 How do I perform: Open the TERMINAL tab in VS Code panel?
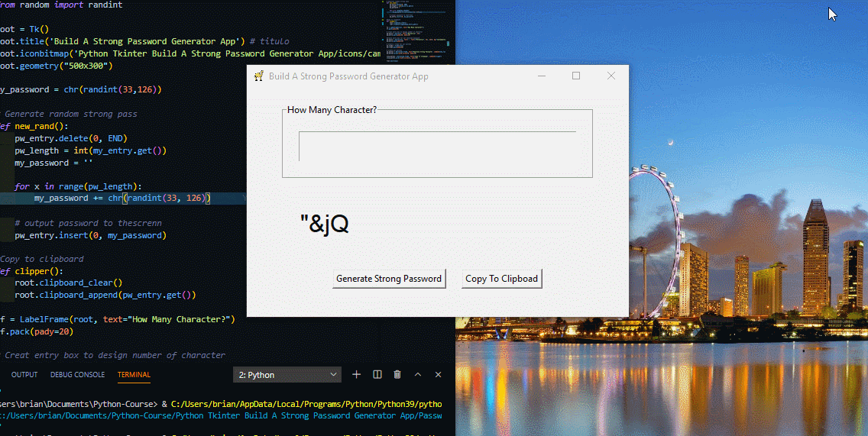(134, 375)
